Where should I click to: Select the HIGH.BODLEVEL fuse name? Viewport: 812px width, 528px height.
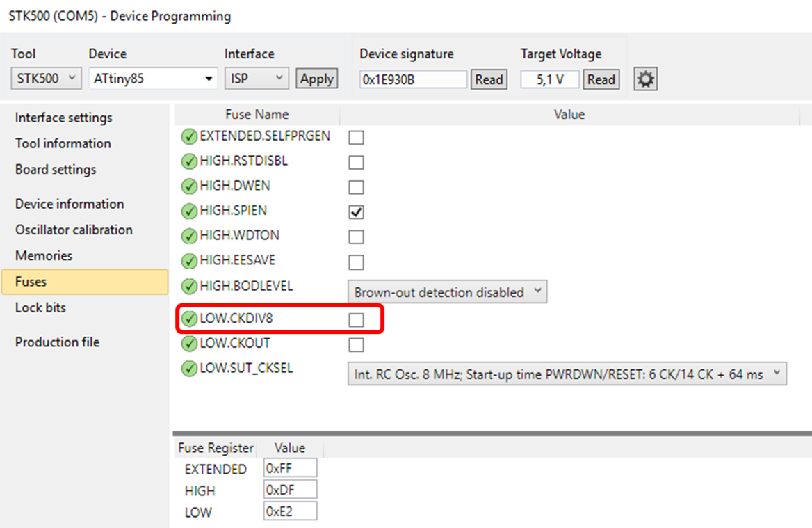pyautogui.click(x=247, y=286)
